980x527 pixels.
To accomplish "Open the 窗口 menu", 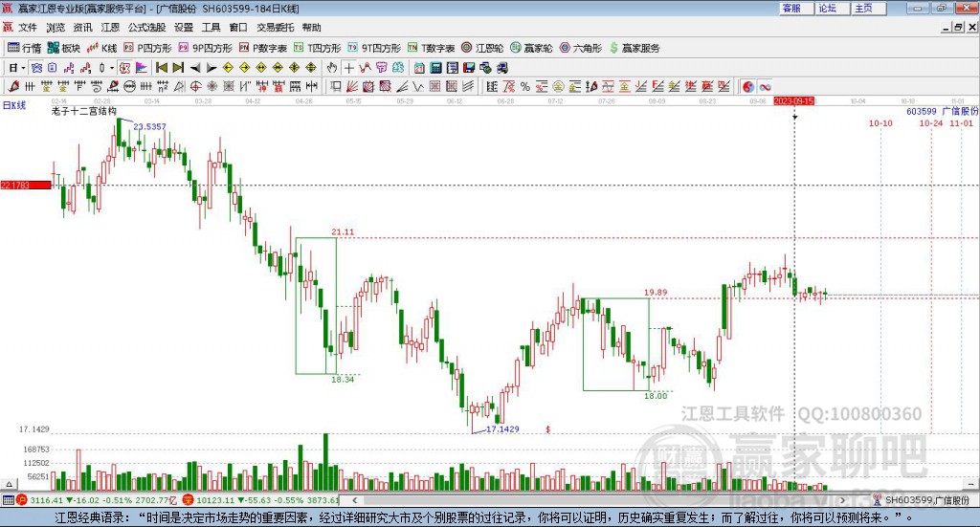I will (238, 28).
